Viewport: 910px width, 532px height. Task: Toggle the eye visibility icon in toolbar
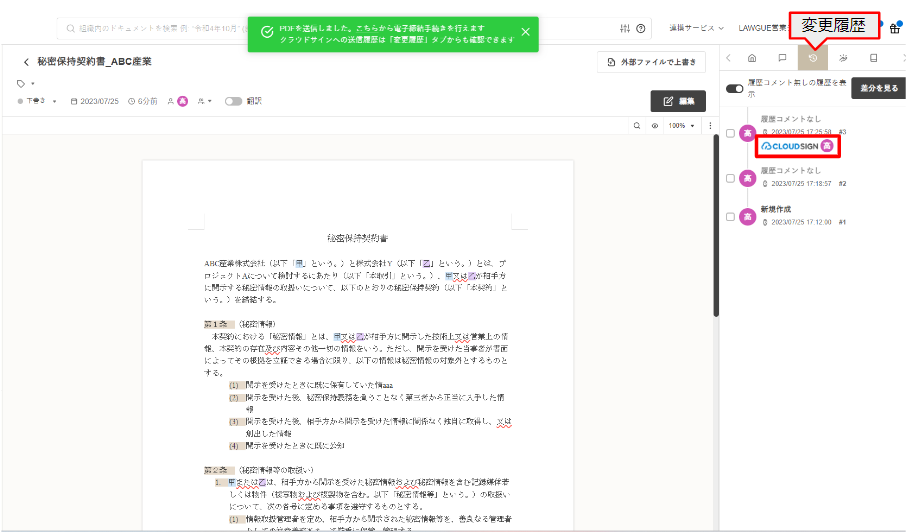654,126
